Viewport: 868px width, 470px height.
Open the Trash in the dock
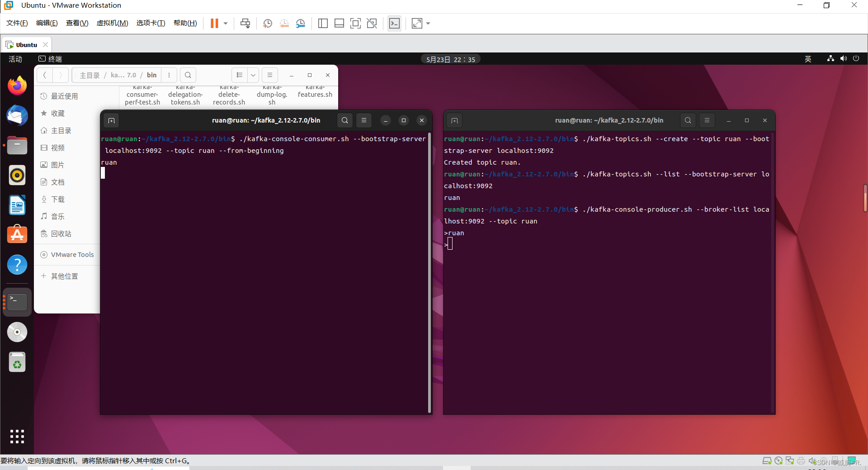coord(17,362)
